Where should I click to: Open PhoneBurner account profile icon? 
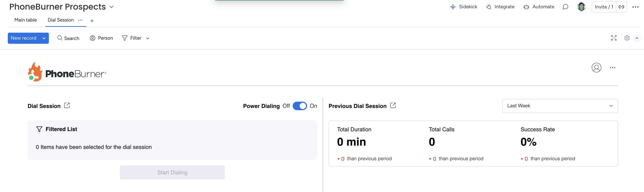point(596,68)
